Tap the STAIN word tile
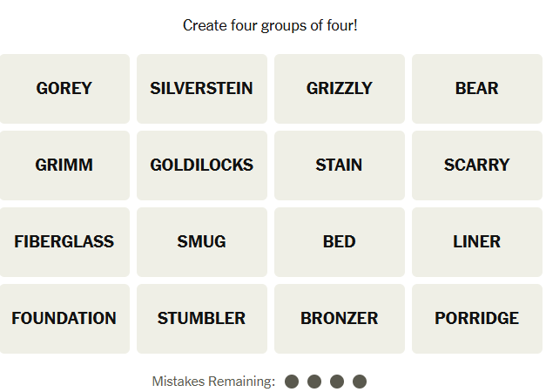Screen dimensions: 546x392 (339, 166)
